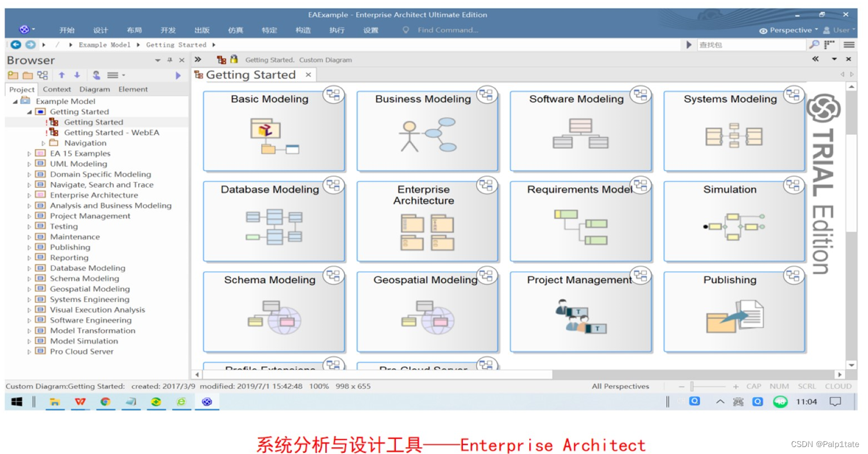Expand the Pro Cloud Server node
This screenshot has height=454, width=868.
click(x=29, y=351)
